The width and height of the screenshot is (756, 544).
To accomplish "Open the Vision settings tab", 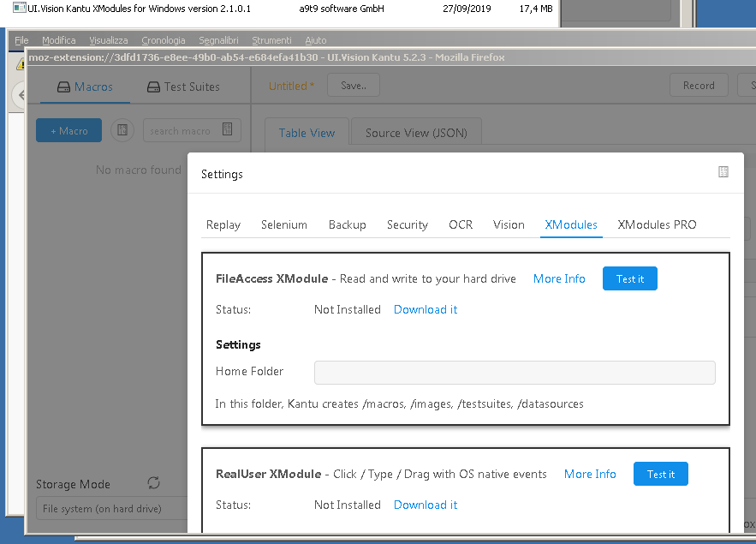I will pyautogui.click(x=509, y=224).
